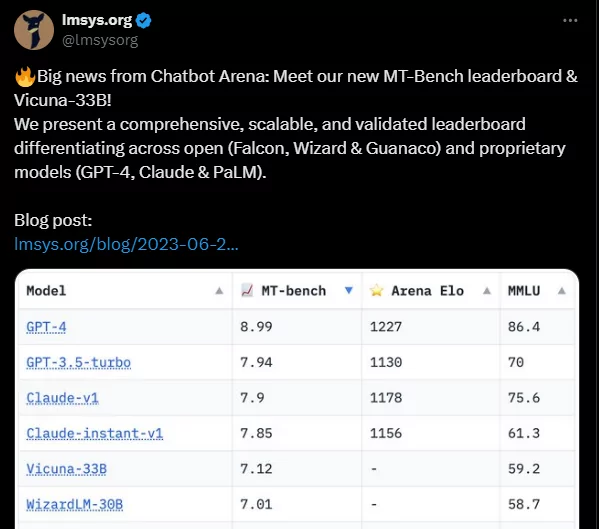
Task: Open the GPT-4 model link
Action: 46,327
